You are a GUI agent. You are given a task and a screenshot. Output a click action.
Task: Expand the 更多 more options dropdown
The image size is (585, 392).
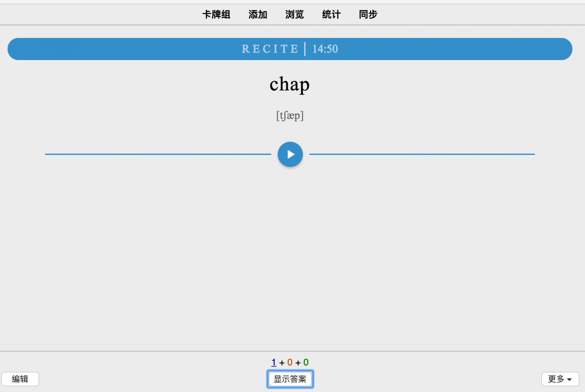[560, 379]
